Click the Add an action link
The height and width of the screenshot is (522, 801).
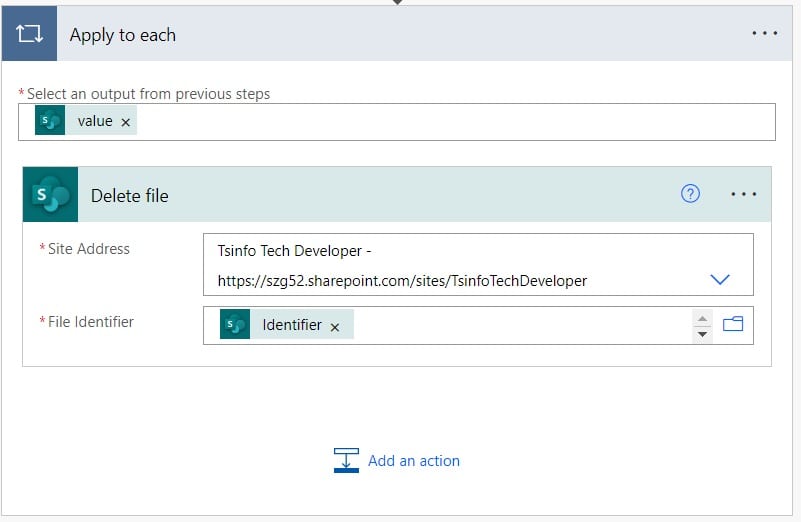coord(414,461)
